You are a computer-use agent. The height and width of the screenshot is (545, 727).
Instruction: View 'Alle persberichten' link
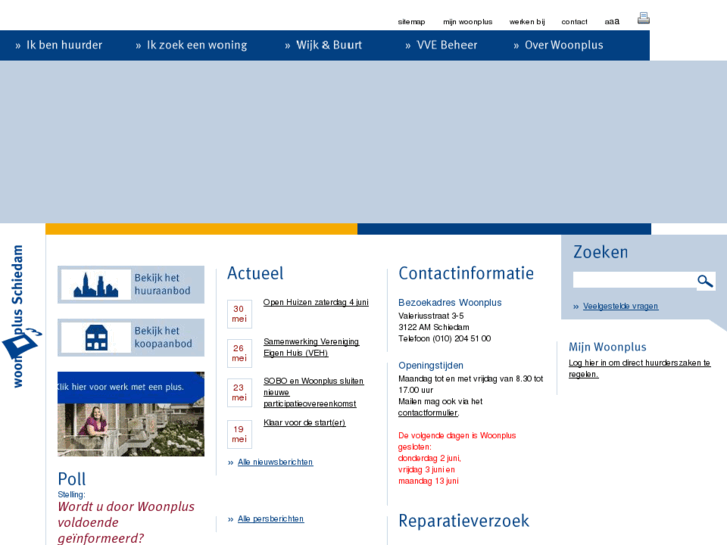coord(271,519)
